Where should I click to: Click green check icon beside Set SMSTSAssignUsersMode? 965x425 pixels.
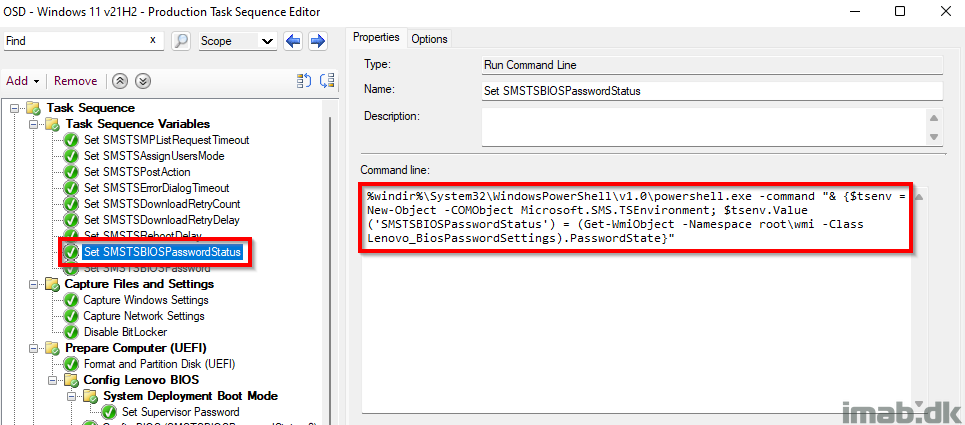pyautogui.click(x=71, y=156)
